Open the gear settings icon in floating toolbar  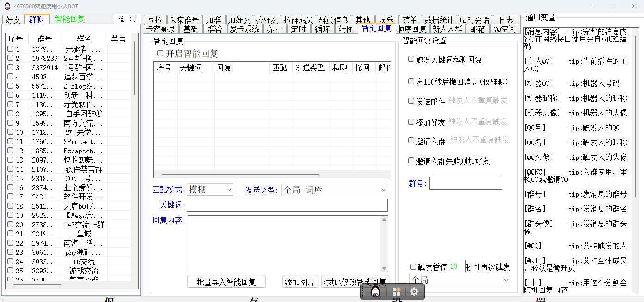414,292
